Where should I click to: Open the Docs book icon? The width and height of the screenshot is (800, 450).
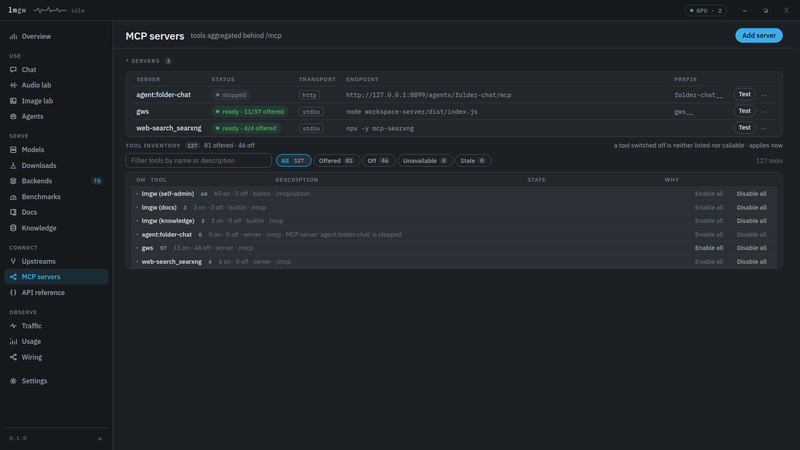point(13,212)
